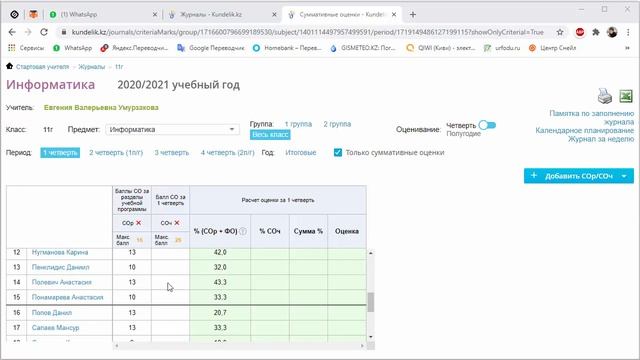Click the table horizontal scrollbar right arrow
Image resolution: width=640 pixels, height=360 pixels.
(362, 346)
